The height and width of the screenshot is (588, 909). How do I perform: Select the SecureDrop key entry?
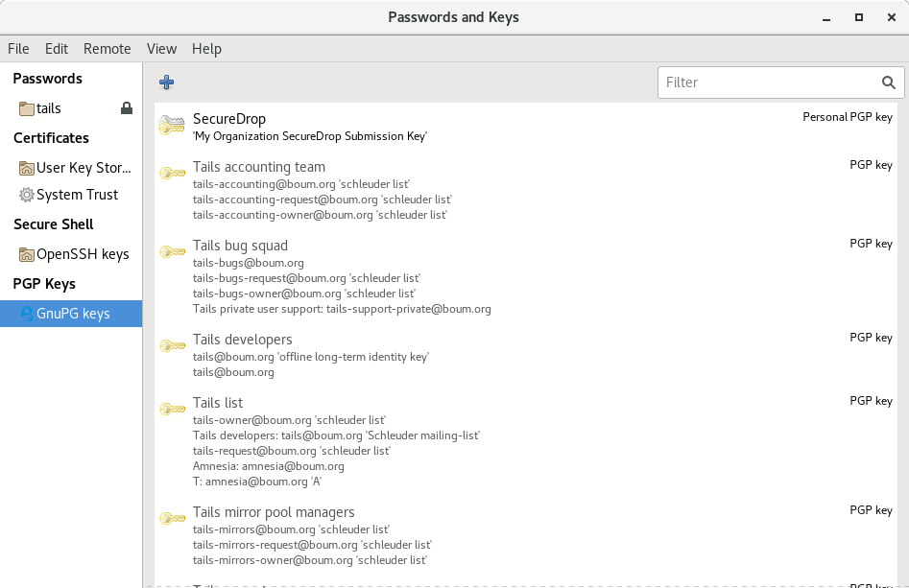point(526,127)
